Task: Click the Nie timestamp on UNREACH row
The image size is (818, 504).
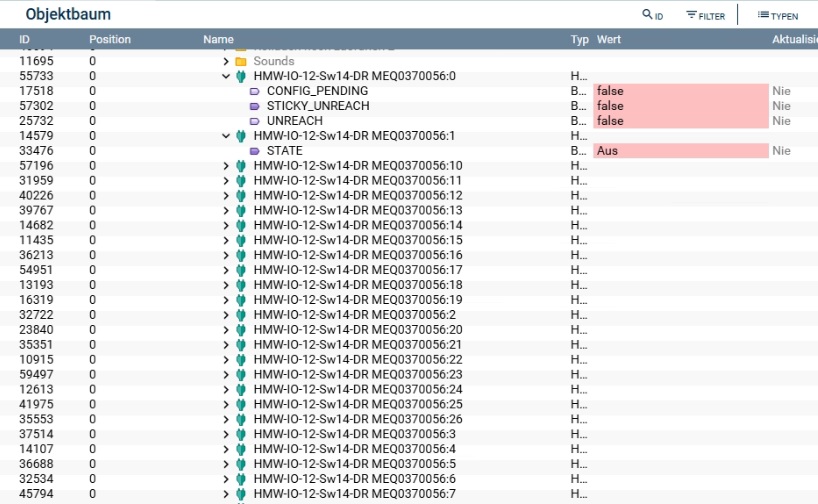Action: pos(781,121)
